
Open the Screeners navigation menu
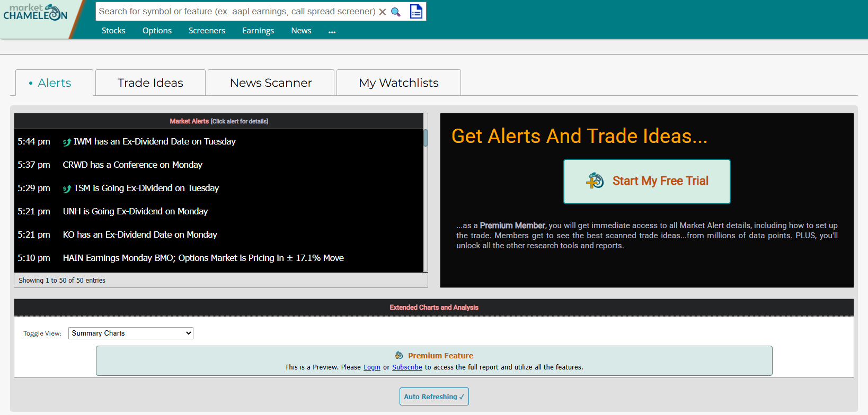tap(207, 31)
